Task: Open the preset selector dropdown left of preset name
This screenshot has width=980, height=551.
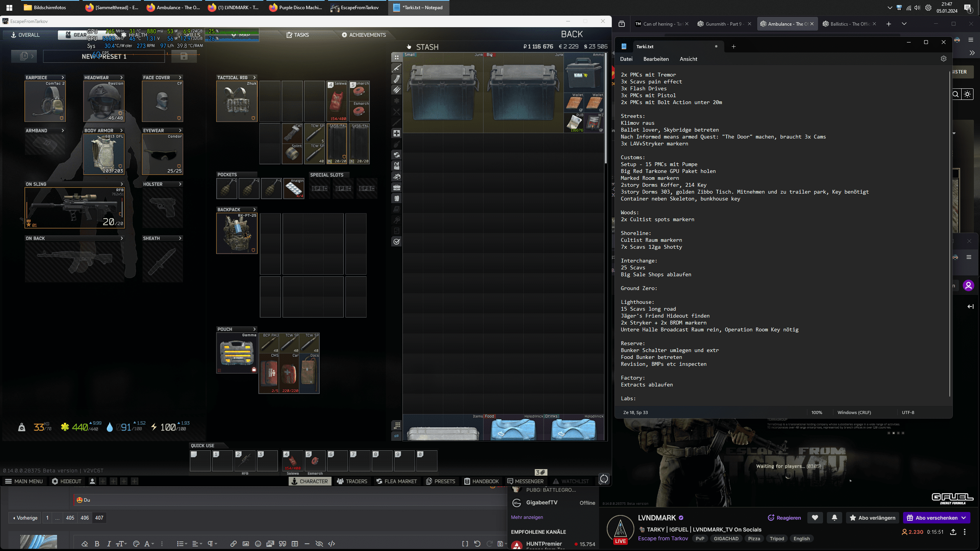Action: [24, 56]
